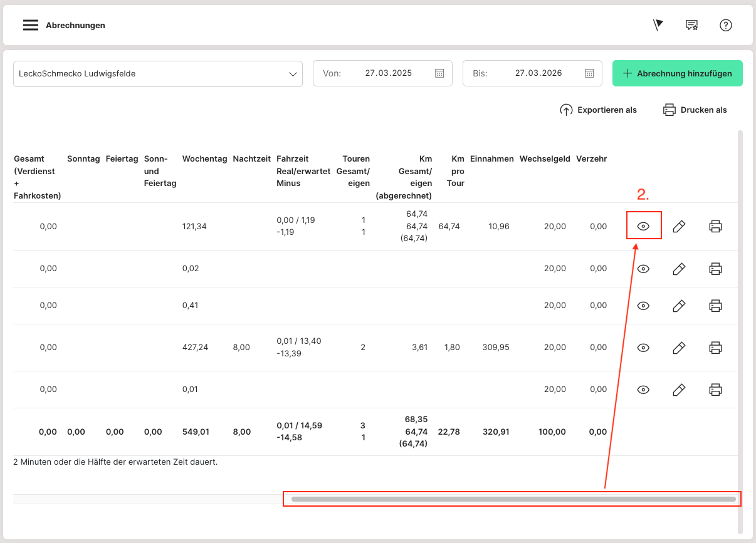Open the Bis date calendar picker

(x=589, y=73)
